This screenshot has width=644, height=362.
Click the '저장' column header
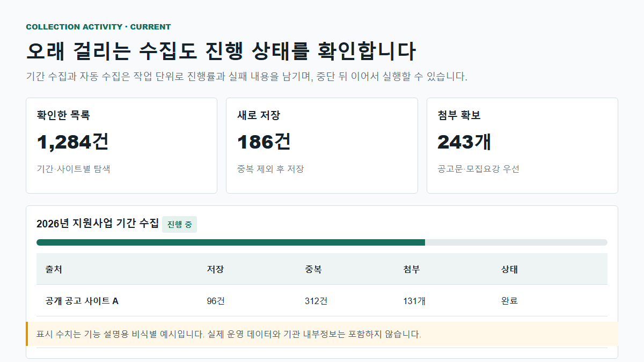215,269
